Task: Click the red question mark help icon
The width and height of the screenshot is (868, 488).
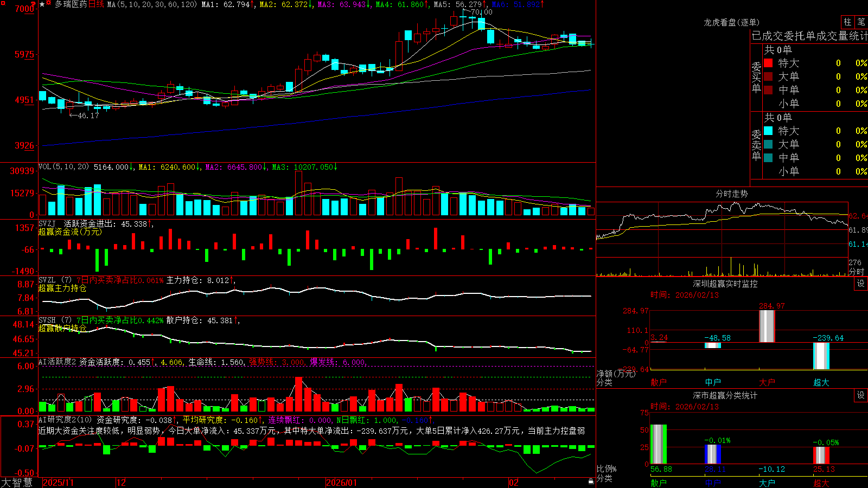Action: point(33,4)
